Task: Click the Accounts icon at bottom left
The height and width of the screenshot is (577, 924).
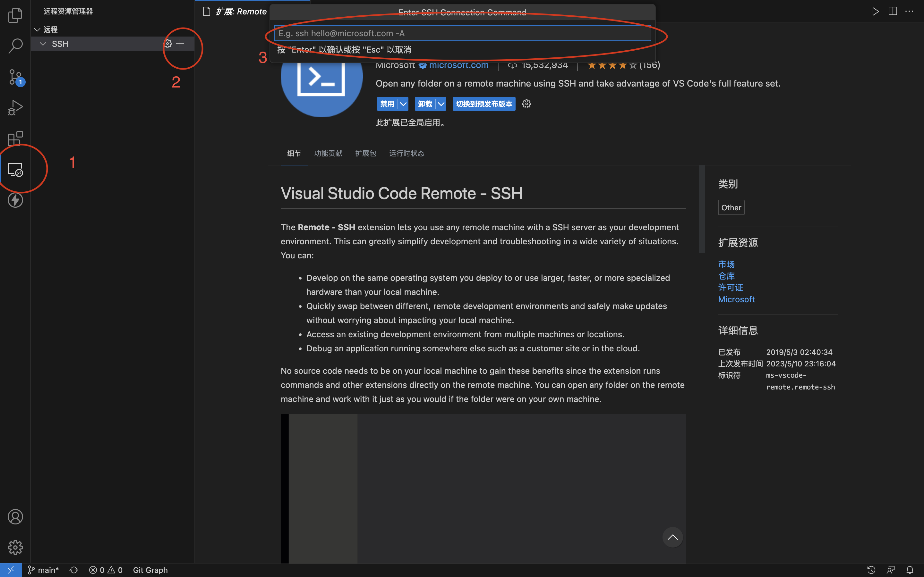Action: tap(15, 517)
